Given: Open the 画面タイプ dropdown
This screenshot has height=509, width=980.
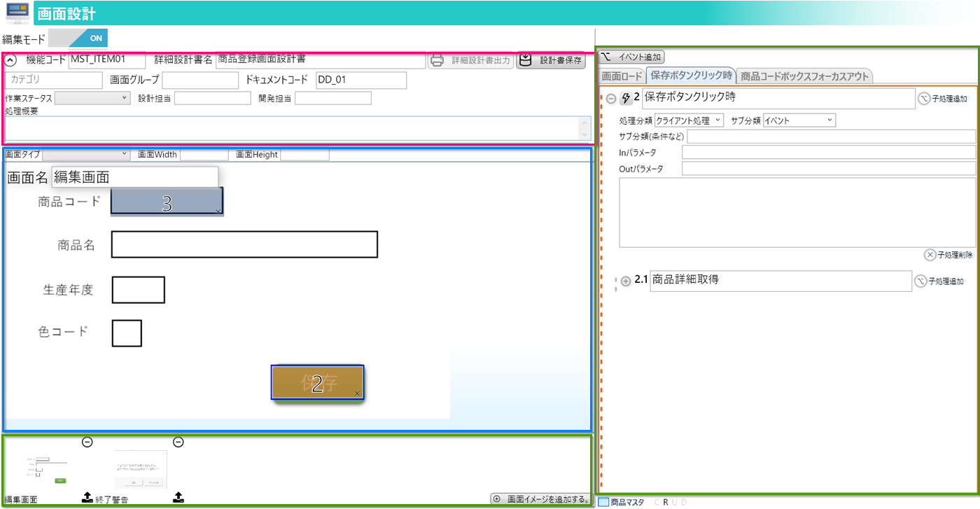Looking at the screenshot, I should click(x=86, y=154).
